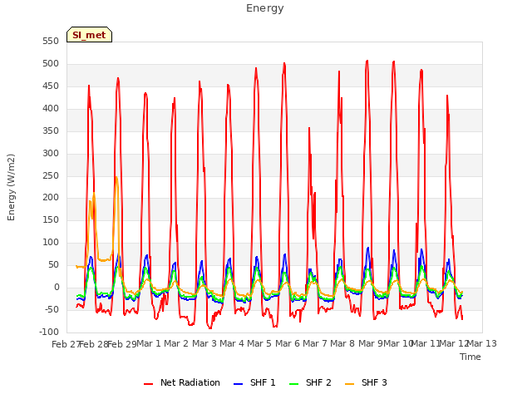Click the Feb 27 x-axis tick label
This screenshot has height=399, width=532.
tap(66, 344)
